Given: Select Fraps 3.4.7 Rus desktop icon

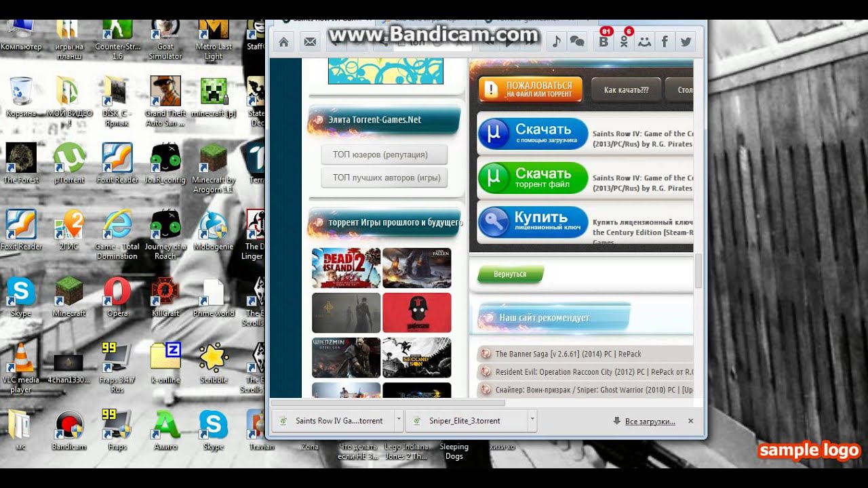Looking at the screenshot, I should [x=117, y=368].
